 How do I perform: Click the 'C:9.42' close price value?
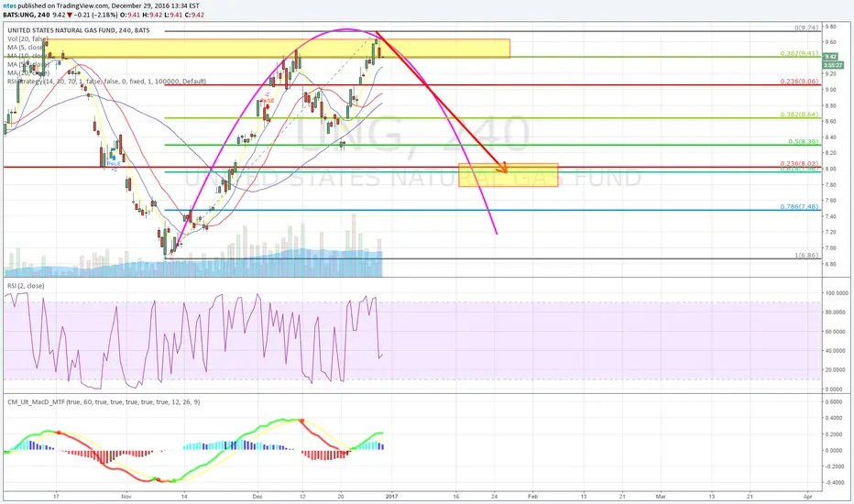(x=195, y=15)
